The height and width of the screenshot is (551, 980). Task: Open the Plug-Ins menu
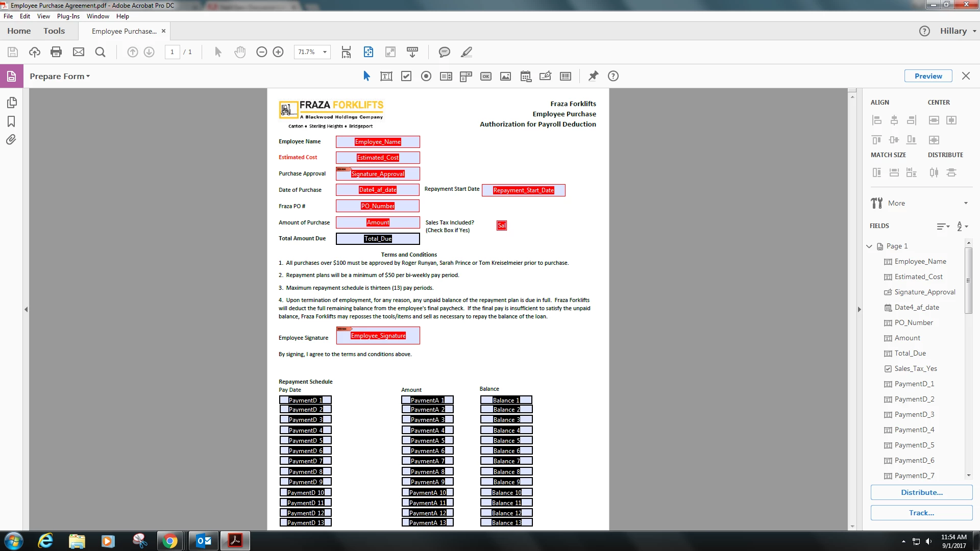point(68,16)
